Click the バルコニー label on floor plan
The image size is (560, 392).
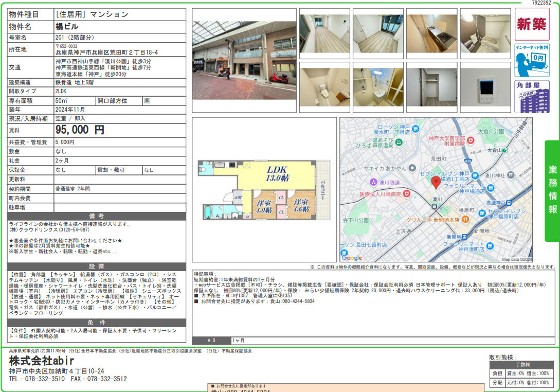[x=323, y=190]
